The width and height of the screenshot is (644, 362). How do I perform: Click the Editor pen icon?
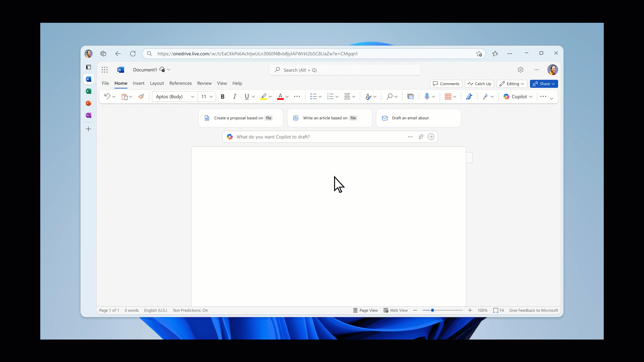point(469,97)
